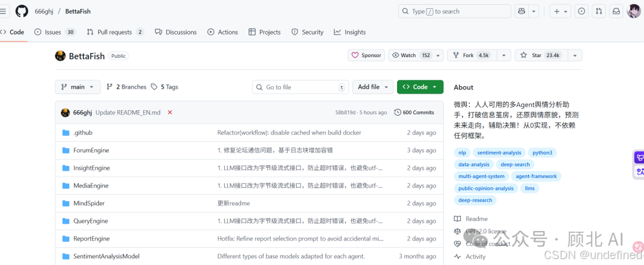Open the issues circle icon in header
644x265 pixels.
coord(581,11)
